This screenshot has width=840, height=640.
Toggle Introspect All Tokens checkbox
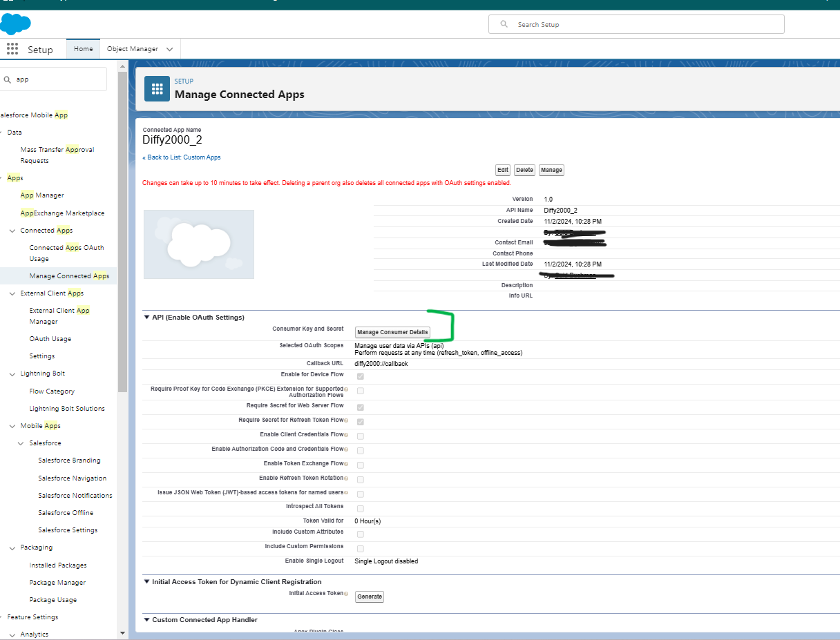pyautogui.click(x=360, y=509)
